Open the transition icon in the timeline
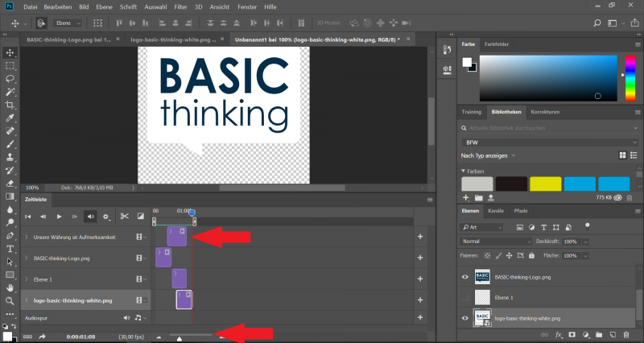644x343 pixels. (x=140, y=216)
